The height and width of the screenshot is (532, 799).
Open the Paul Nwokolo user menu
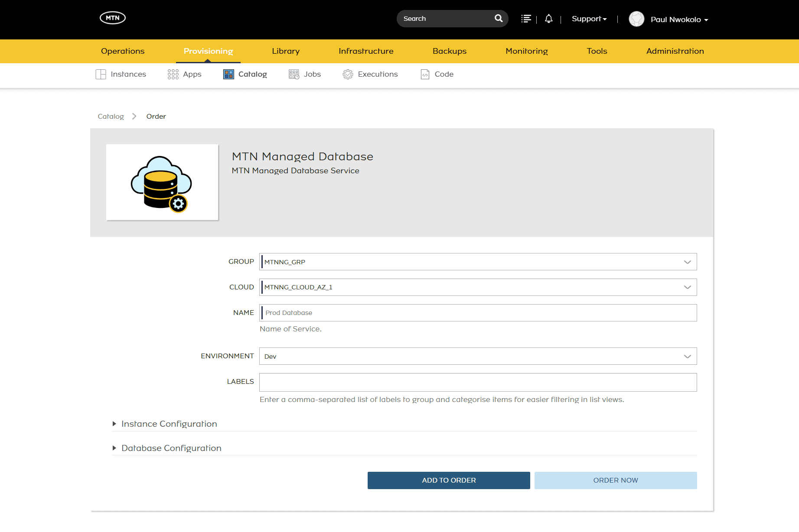679,19
